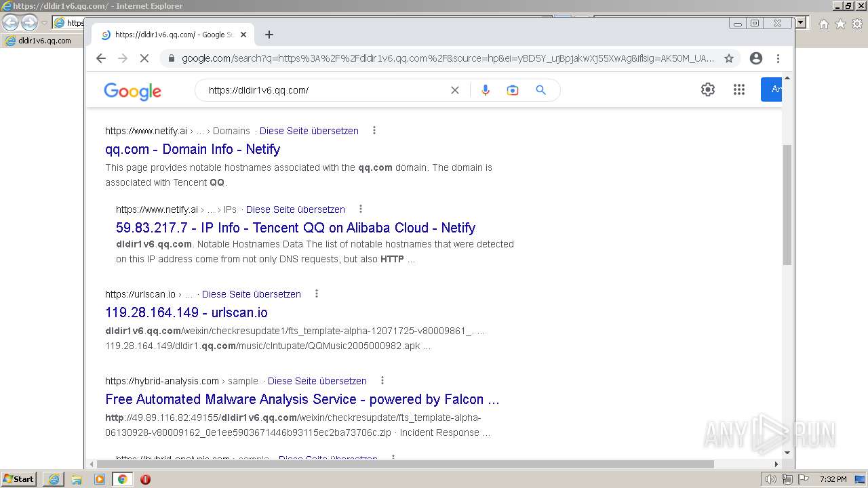Viewport: 868px width, 488px height.
Task: Open Internet Explorer home icon
Action: click(x=823, y=24)
